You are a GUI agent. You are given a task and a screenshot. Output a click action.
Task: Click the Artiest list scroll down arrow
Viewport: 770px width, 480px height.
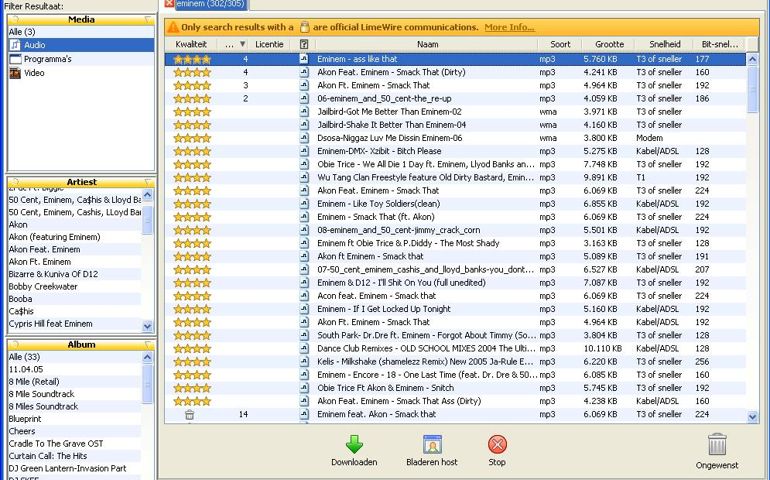click(x=147, y=326)
